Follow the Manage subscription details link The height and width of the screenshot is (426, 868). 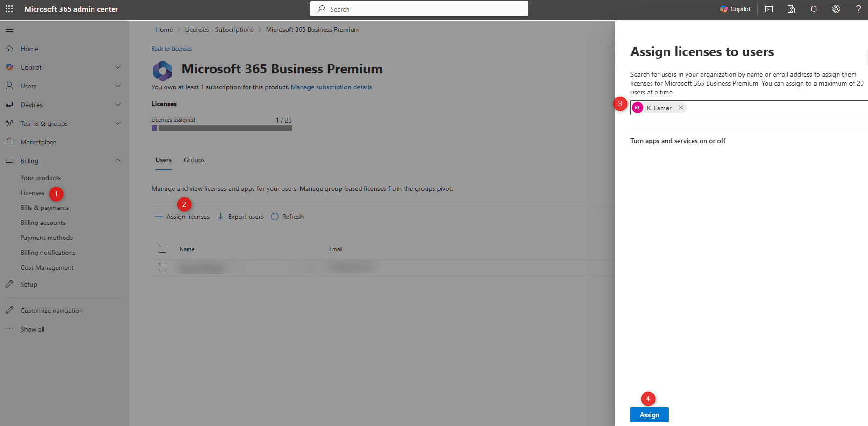[x=331, y=87]
